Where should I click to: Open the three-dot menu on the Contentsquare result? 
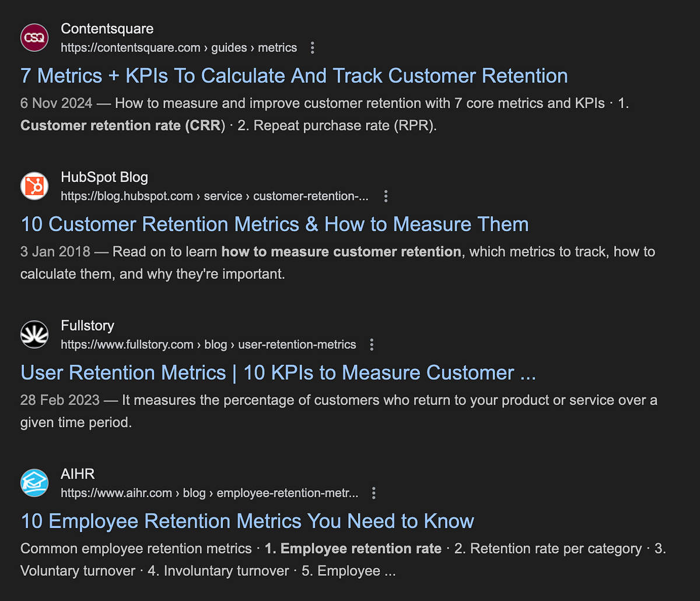point(313,48)
